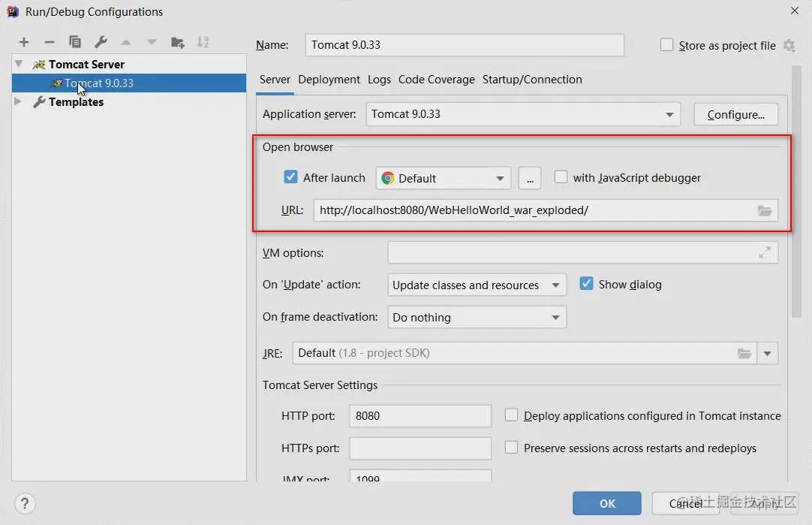Click into the VM options field
The width and height of the screenshot is (812, 525).
582,252
